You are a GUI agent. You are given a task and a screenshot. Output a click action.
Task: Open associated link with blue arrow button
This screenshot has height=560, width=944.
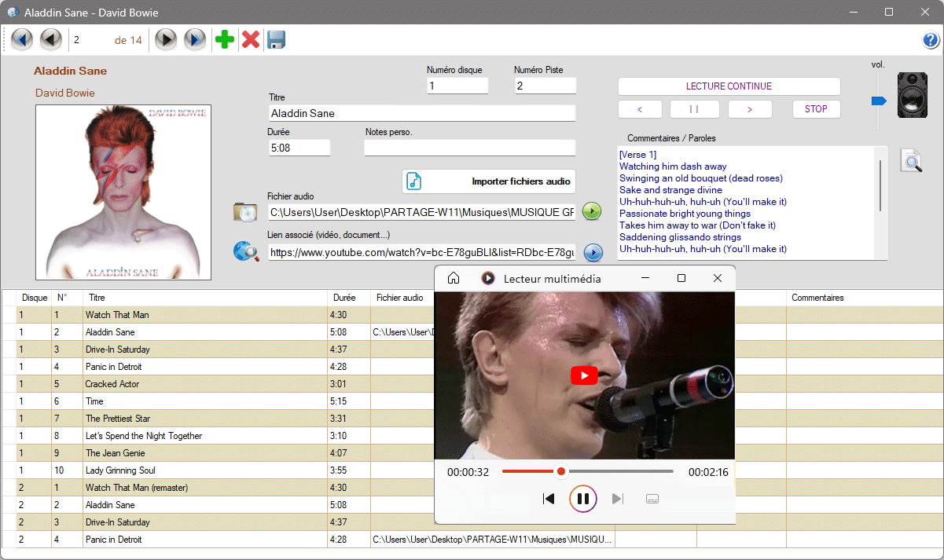point(593,252)
